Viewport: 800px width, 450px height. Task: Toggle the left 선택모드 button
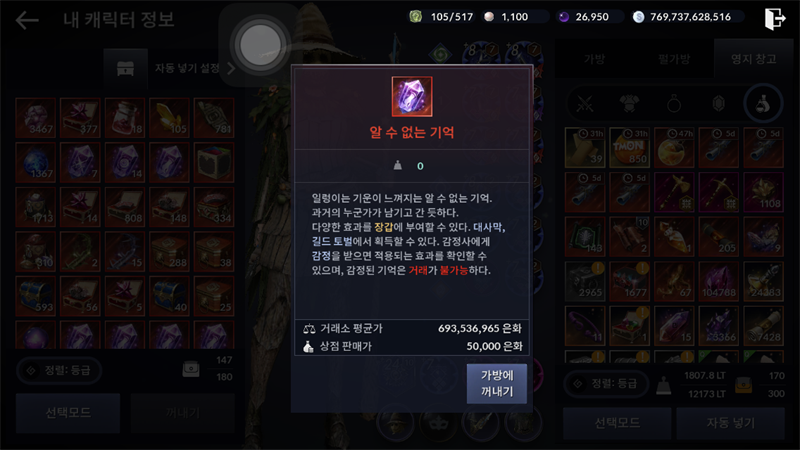(68, 413)
